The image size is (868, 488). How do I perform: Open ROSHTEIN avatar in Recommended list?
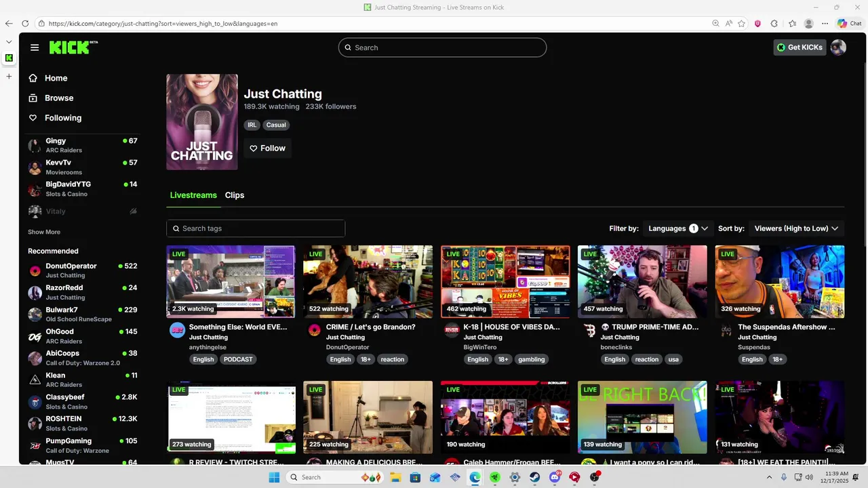click(x=35, y=424)
